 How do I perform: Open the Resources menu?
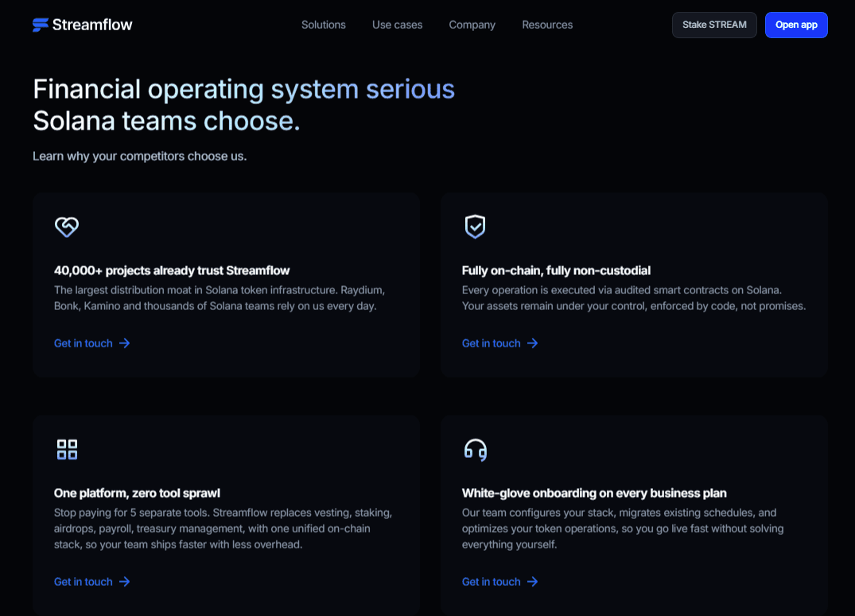point(547,25)
